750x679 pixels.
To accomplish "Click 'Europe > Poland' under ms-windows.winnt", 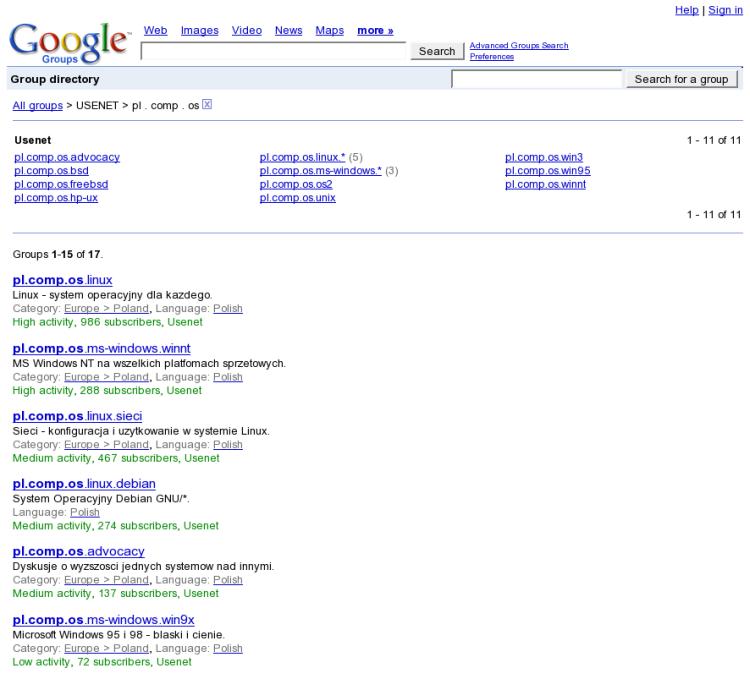I will (107, 377).
